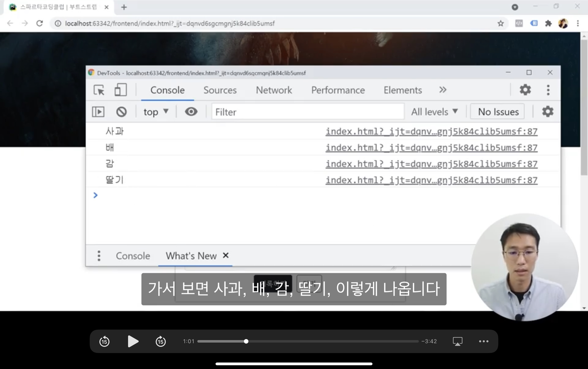
Task: Open the top context dropdown
Action: (x=156, y=112)
